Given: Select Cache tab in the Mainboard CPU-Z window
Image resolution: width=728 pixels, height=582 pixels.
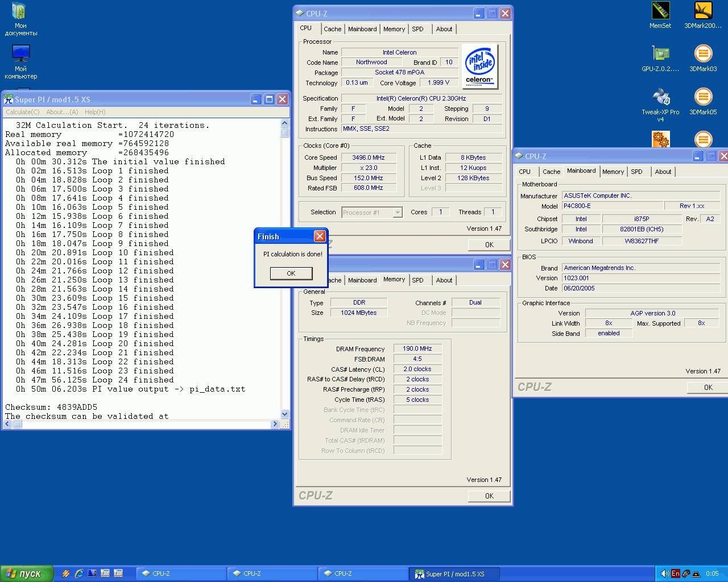Looking at the screenshot, I should pos(551,172).
